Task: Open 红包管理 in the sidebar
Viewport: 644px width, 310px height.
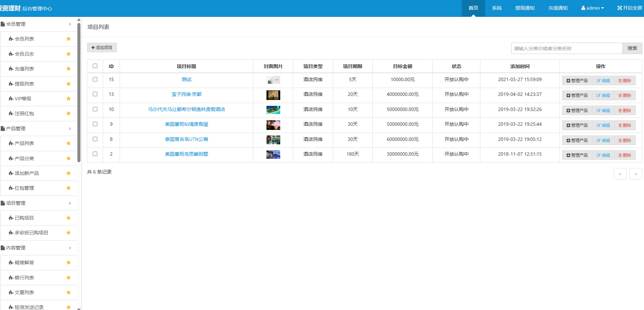Action: [23, 188]
